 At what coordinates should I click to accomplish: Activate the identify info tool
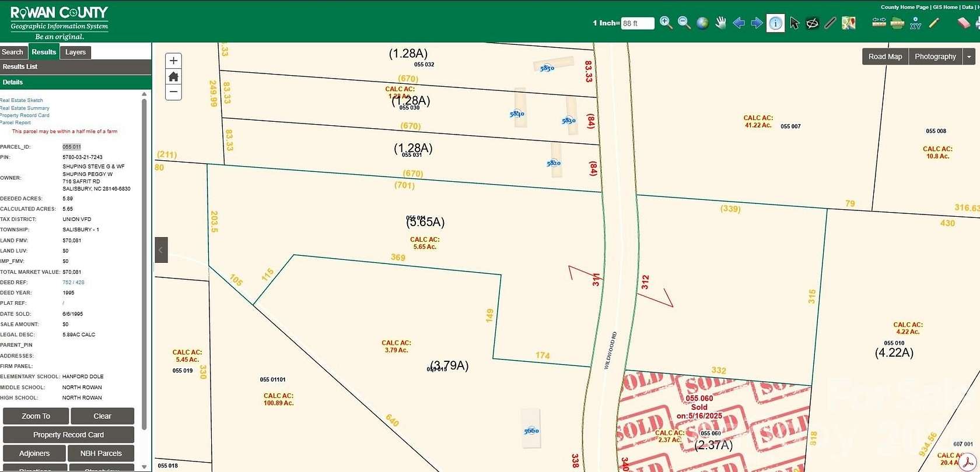[x=775, y=23]
